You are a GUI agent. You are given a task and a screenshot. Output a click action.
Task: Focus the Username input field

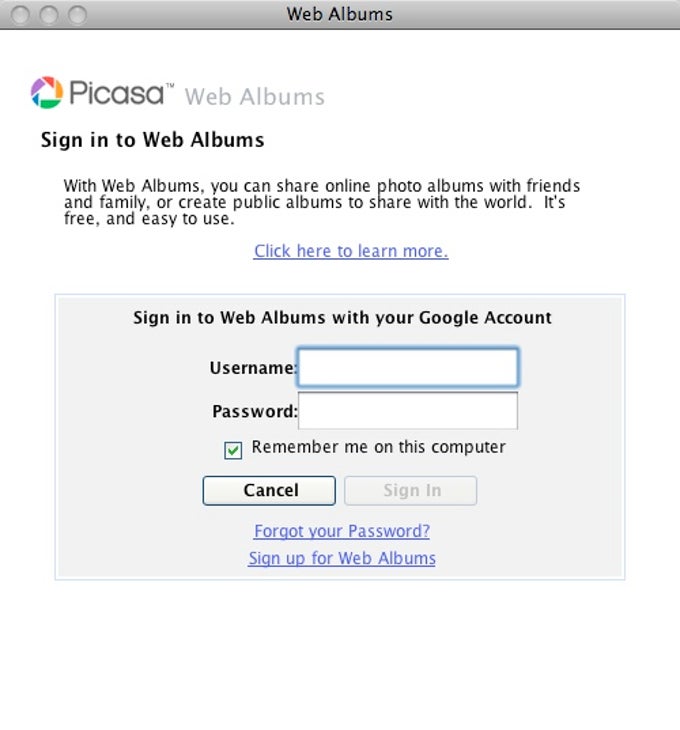click(x=408, y=367)
